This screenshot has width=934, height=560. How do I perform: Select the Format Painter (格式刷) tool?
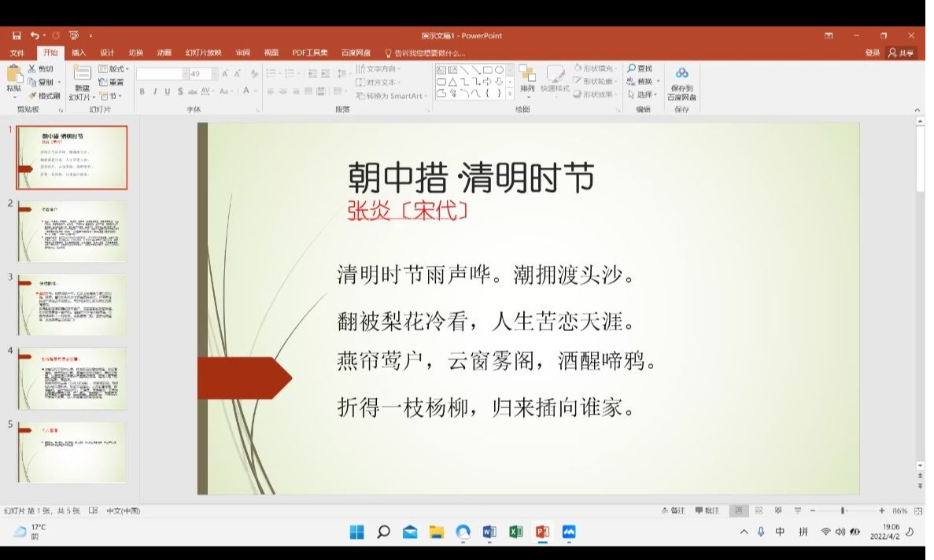point(44,96)
